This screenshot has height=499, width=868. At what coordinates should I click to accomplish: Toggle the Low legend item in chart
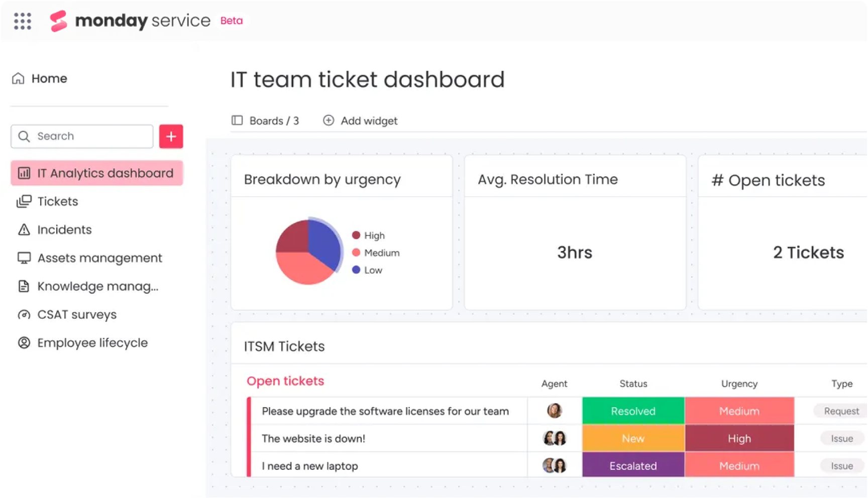click(x=368, y=270)
